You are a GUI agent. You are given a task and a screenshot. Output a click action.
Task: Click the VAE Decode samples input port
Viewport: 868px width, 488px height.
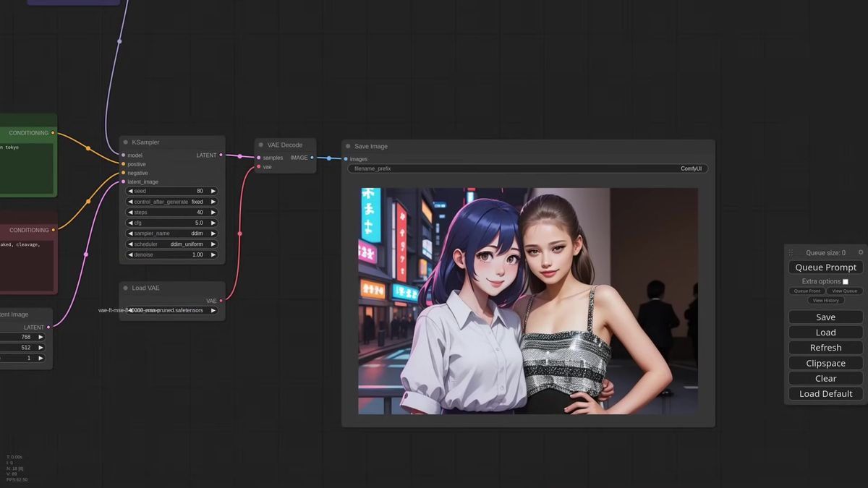[x=258, y=158]
